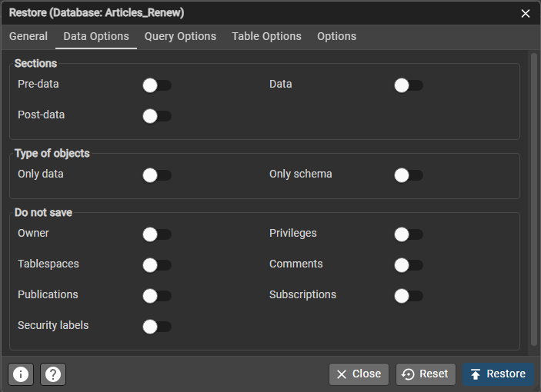Click the Close button at bottom
This screenshot has height=392, width=541.
359,374
